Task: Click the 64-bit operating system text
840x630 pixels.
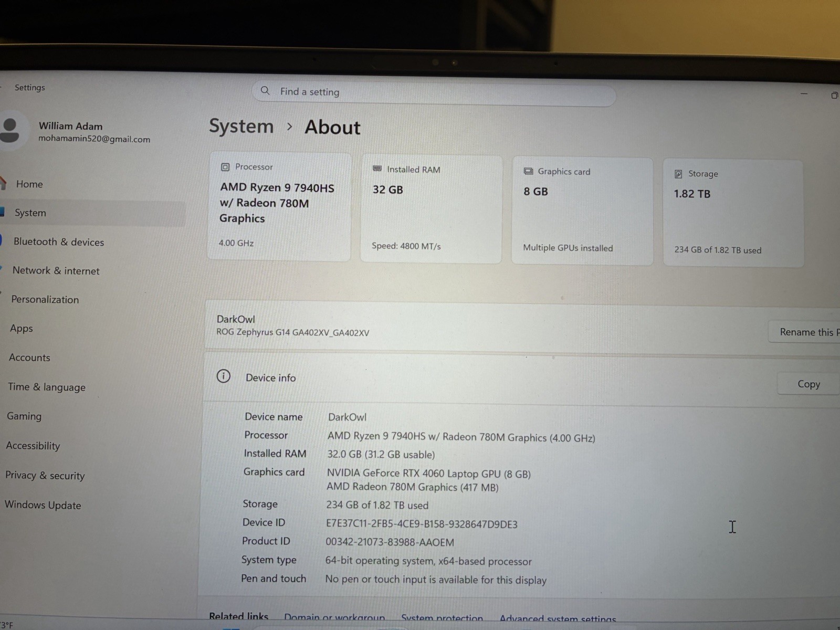Action: tap(428, 561)
